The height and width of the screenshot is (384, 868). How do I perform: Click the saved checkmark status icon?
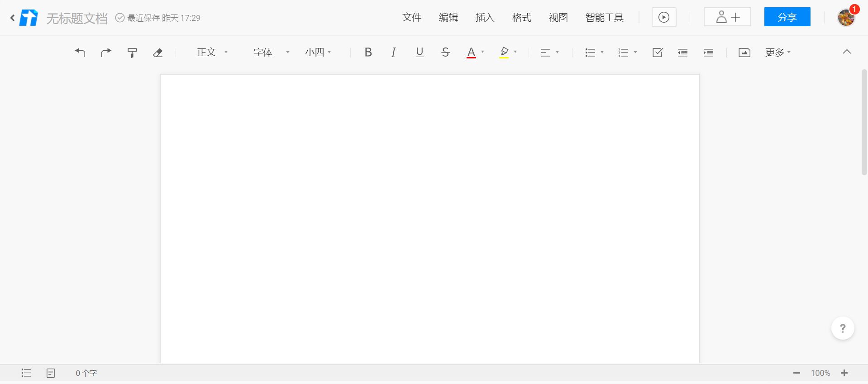click(x=120, y=18)
